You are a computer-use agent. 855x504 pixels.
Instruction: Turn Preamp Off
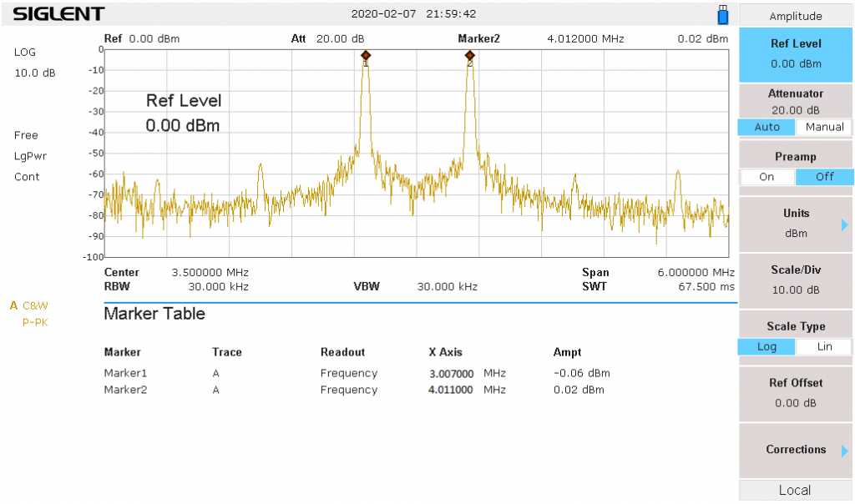[x=824, y=177]
